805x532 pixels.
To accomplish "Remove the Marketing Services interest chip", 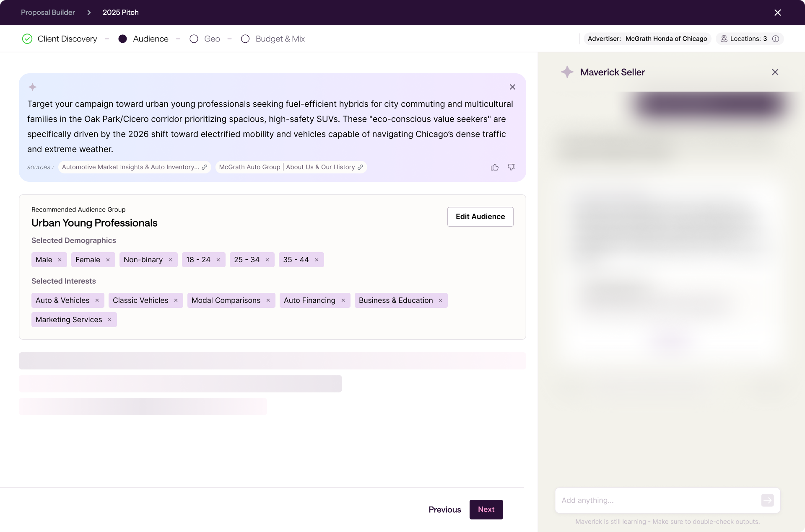I will tap(110, 320).
